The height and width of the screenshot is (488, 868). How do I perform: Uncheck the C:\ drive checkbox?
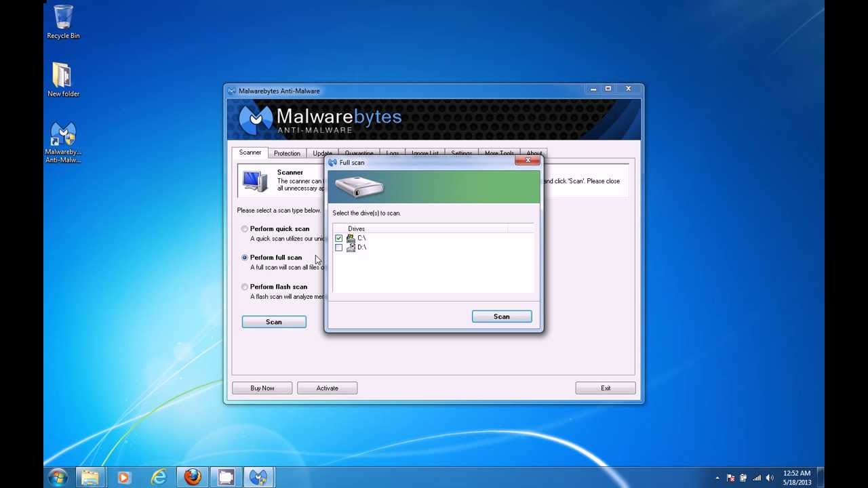pos(339,239)
